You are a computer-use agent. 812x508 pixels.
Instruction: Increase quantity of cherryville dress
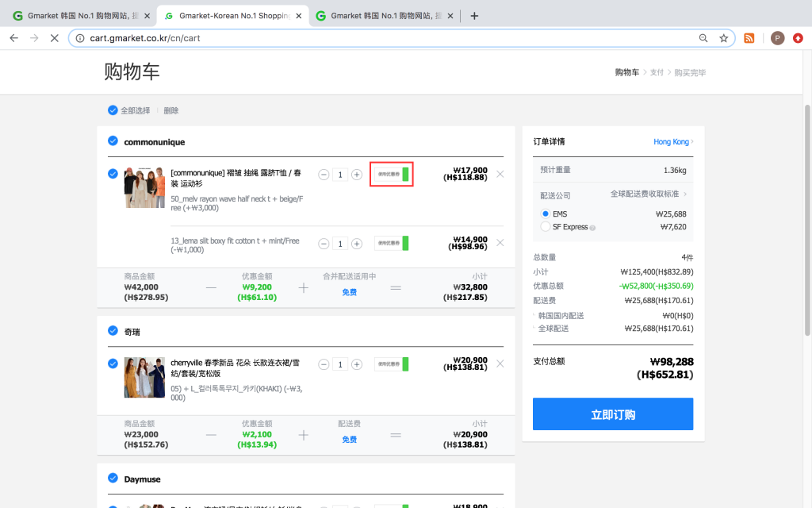(x=357, y=364)
